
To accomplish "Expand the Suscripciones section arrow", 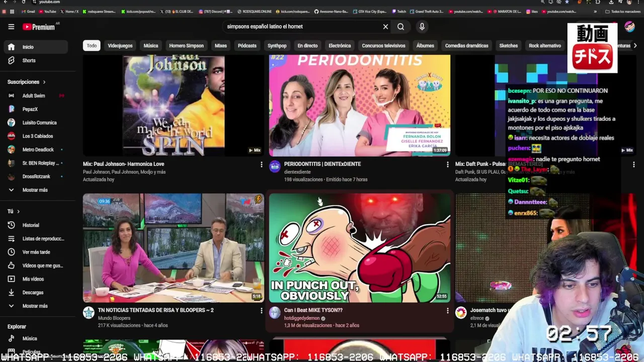I will pos(44,82).
